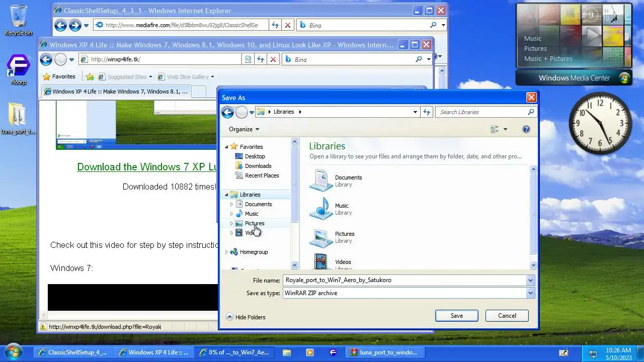The width and height of the screenshot is (644, 362).
Task: Click the search magnifier in Search Libraries
Action: point(531,112)
